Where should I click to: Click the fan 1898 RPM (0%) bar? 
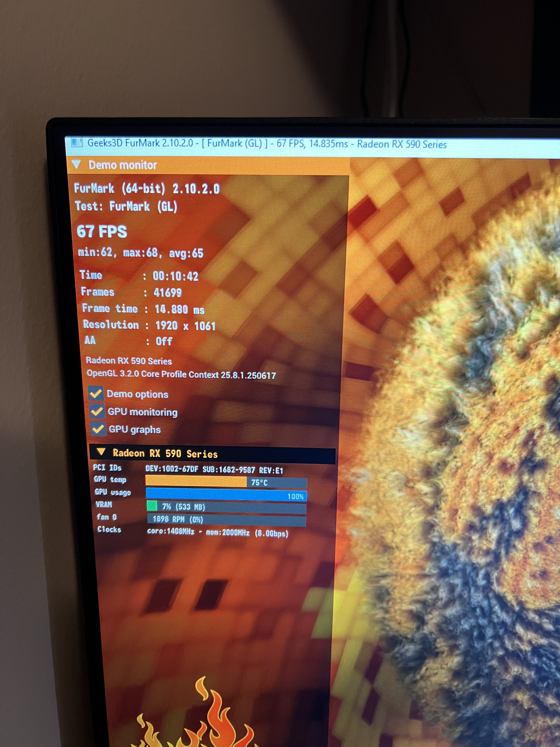[227, 519]
